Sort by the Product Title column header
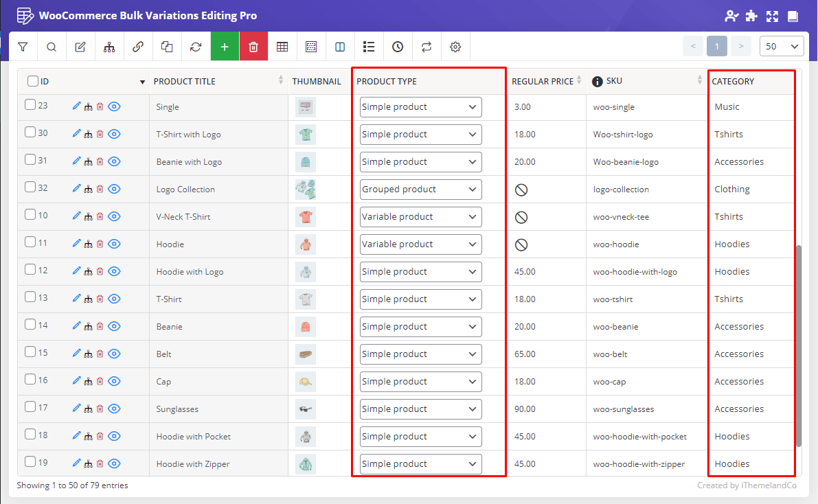 tap(185, 81)
